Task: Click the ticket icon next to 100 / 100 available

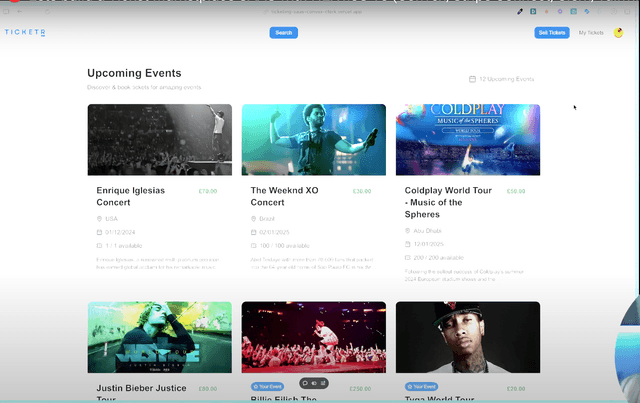Action: [253, 246]
